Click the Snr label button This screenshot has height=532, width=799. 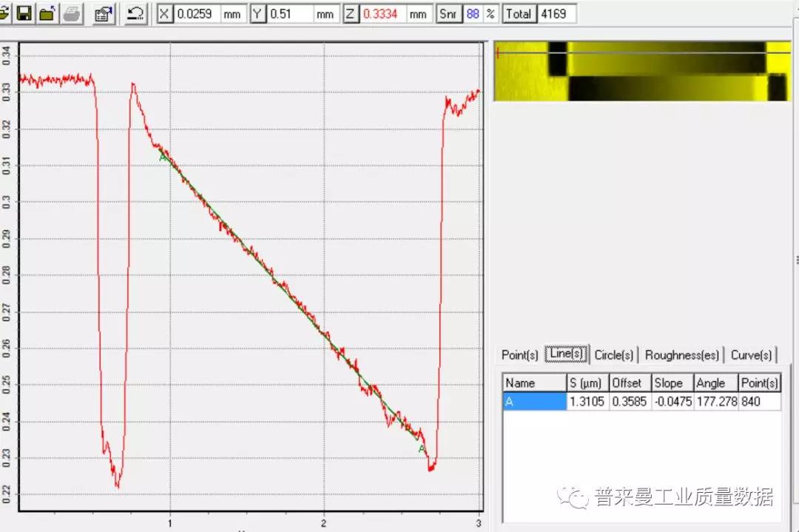click(448, 14)
